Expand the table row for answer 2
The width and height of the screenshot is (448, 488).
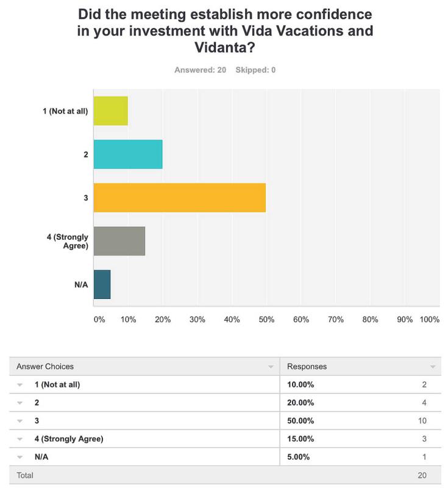click(x=20, y=403)
